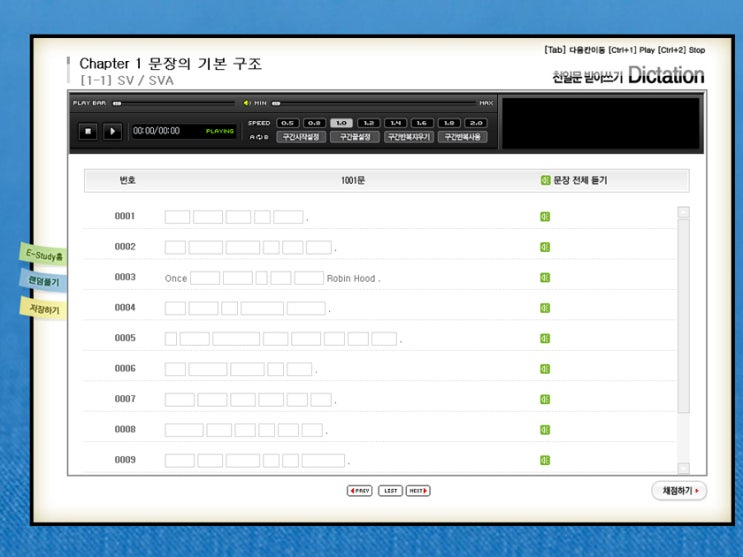The height and width of the screenshot is (557, 743).
Task: Select the 1.0 normal speed button
Action: point(341,123)
